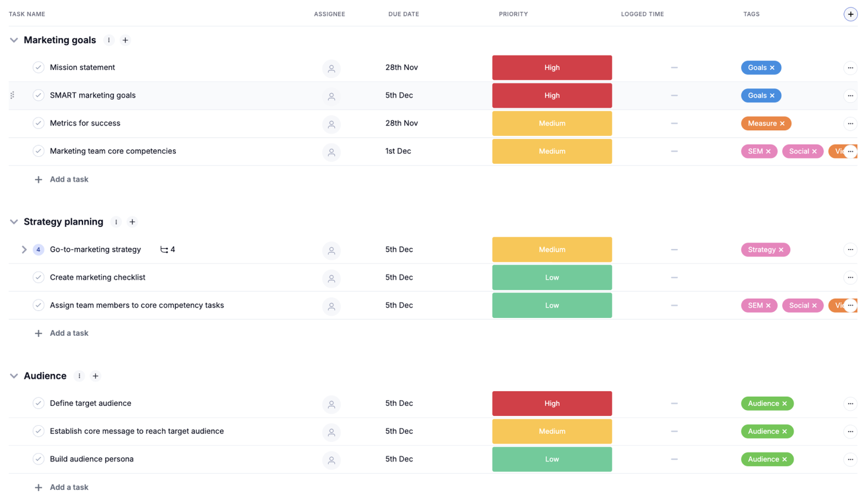Check off Create marketing checklist task
Viewport: 868px width, 499px height.
[39, 278]
